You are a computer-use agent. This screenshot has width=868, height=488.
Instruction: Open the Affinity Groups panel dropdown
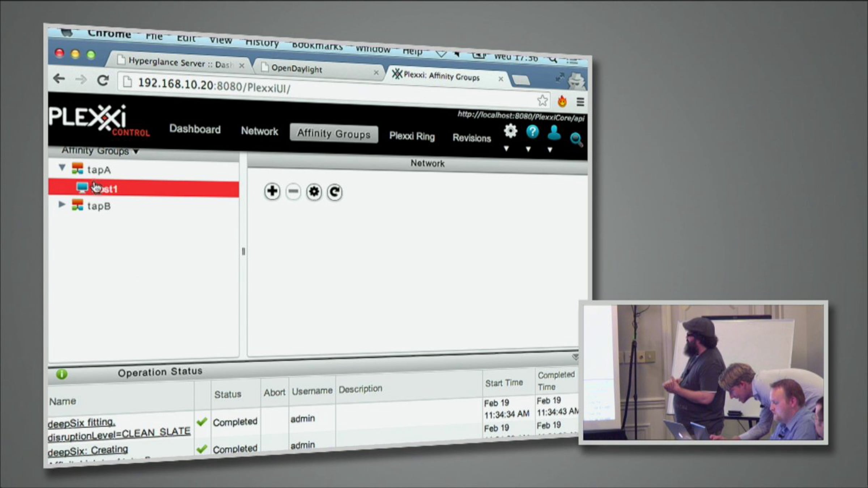(x=136, y=151)
